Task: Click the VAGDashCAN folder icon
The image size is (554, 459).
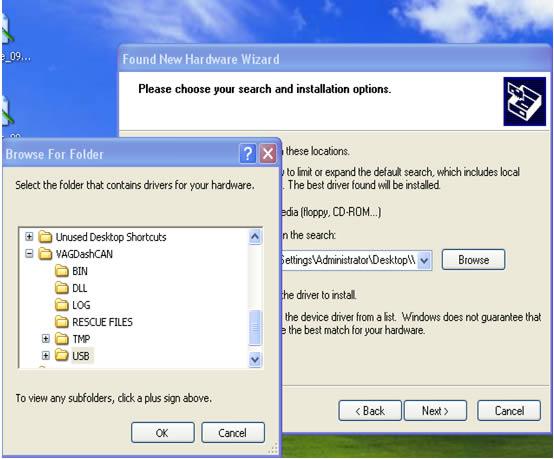Action: point(45,254)
